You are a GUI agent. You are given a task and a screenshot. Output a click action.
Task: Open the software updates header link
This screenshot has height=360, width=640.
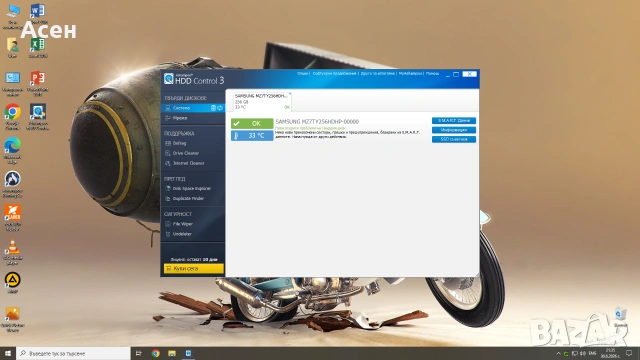click(334, 73)
